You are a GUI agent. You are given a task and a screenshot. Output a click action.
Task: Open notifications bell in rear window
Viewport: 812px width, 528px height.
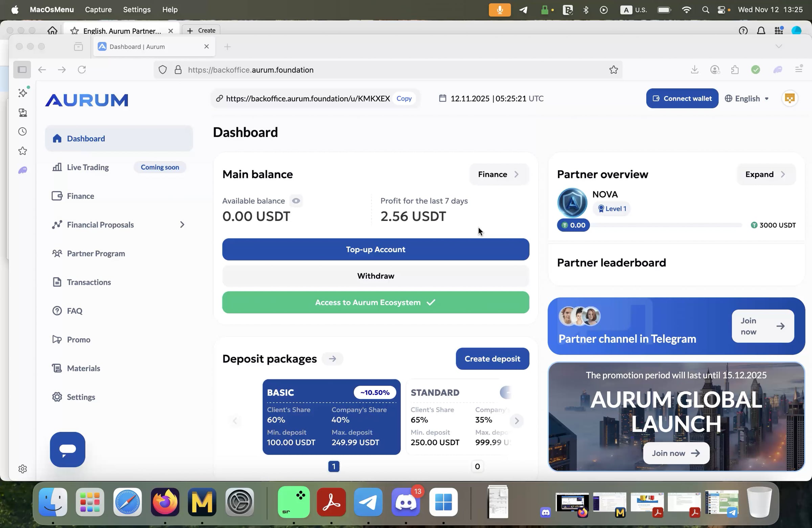coord(761,31)
